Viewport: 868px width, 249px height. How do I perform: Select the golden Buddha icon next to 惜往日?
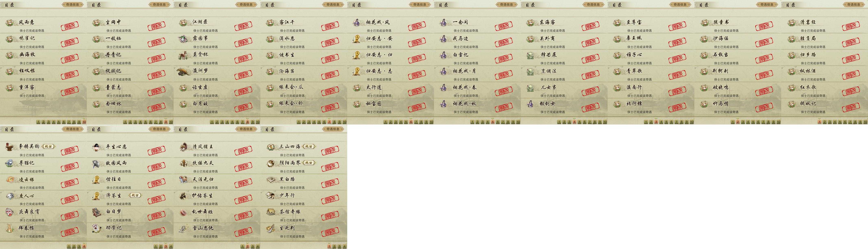97,179
